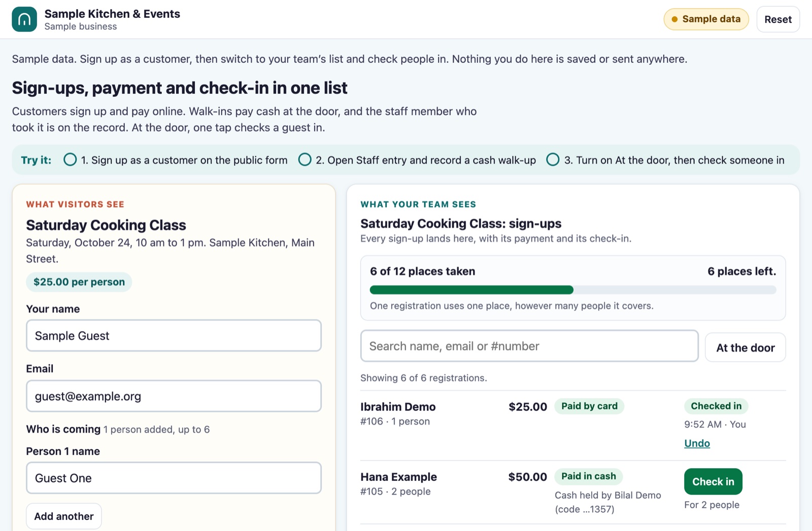Undo Ibrahim Demo's check-in
The height and width of the screenshot is (531, 812).
(x=697, y=443)
